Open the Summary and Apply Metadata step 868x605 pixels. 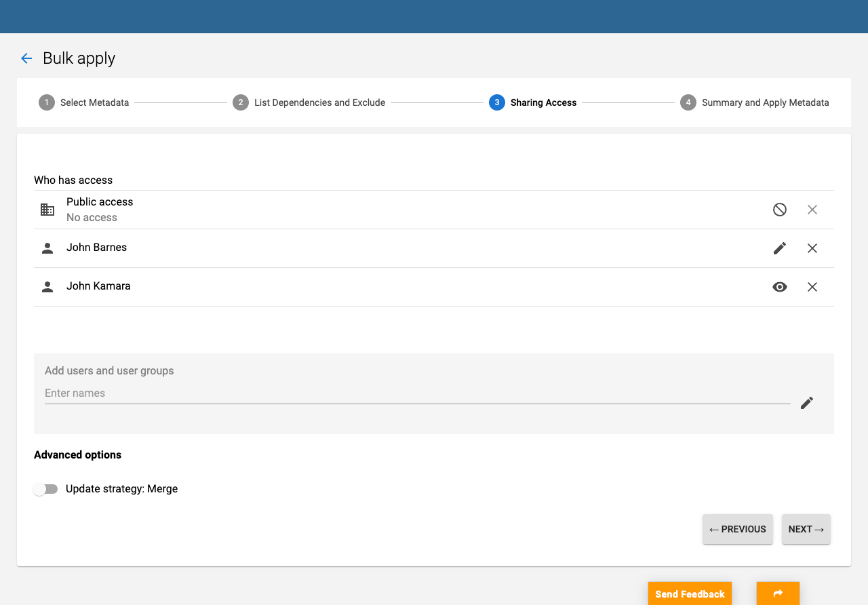point(688,102)
